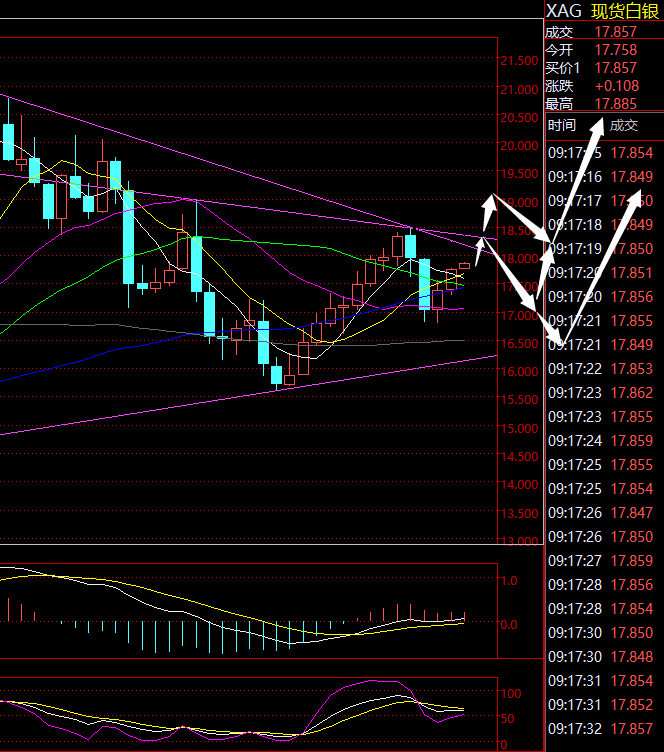The image size is (664, 752).
Task: Click the 买价1 bid price value
Action: coord(616,68)
